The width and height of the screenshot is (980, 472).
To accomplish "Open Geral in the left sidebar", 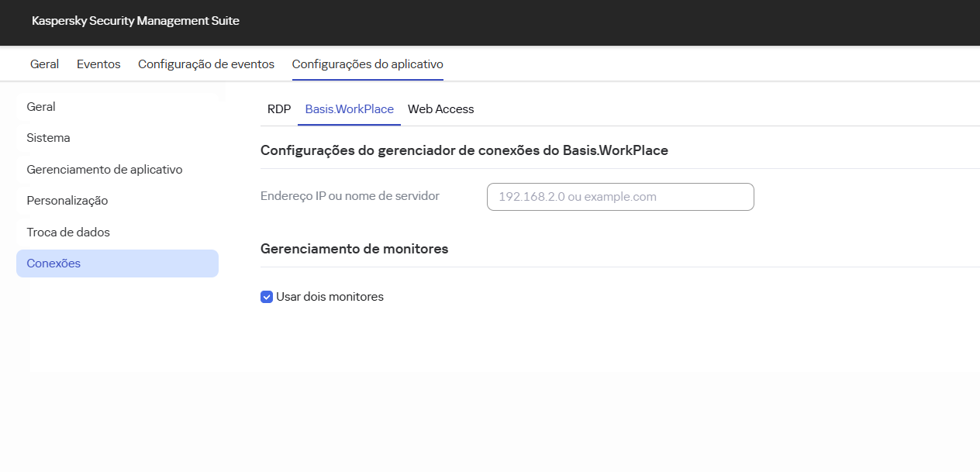I will click(x=41, y=106).
